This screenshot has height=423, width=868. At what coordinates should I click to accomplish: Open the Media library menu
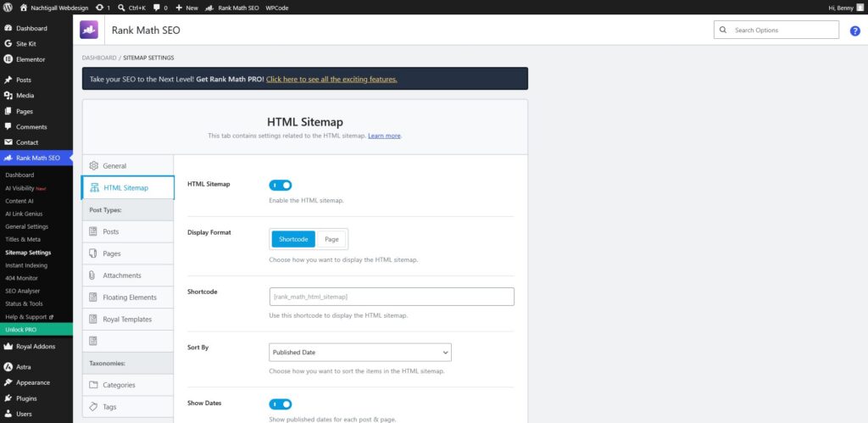36,95
